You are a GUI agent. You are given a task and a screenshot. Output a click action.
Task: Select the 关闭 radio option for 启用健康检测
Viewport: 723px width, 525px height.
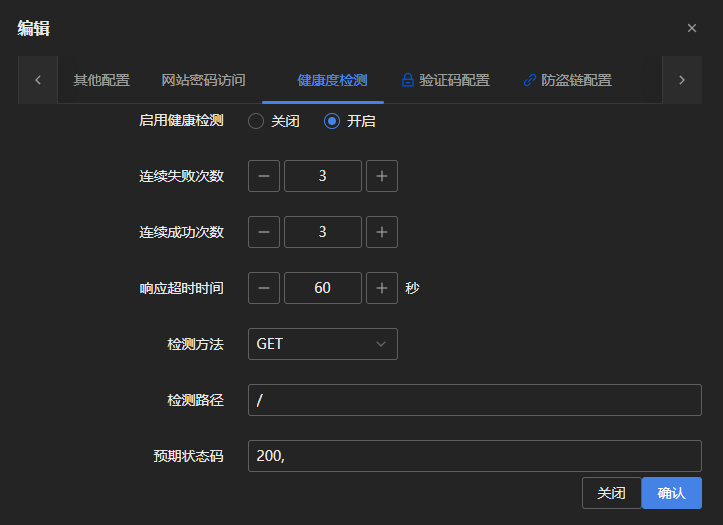(x=257, y=121)
